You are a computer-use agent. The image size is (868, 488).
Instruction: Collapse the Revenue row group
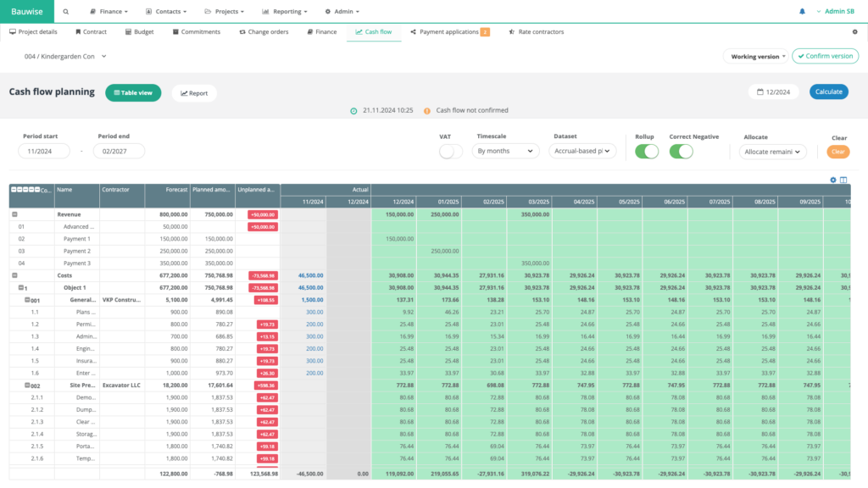[x=15, y=214]
